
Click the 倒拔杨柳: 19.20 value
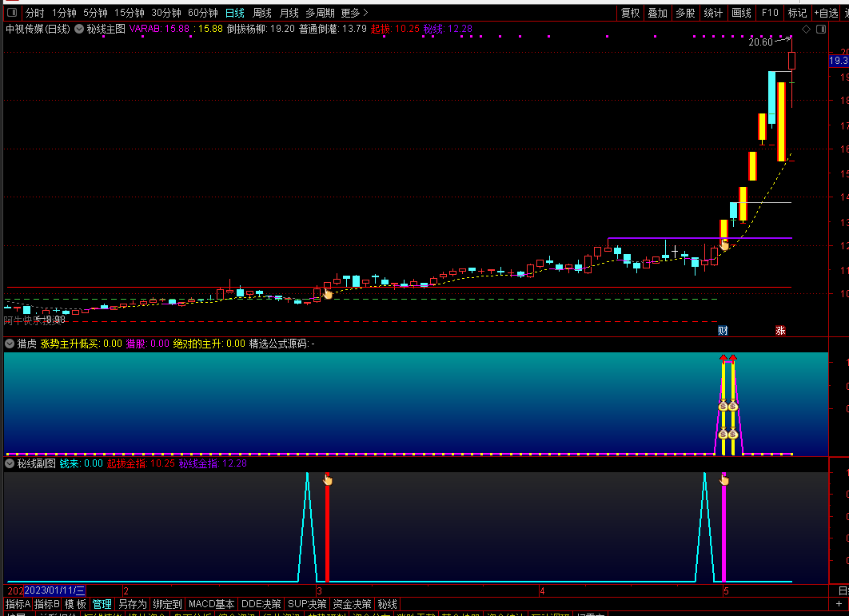(x=261, y=30)
